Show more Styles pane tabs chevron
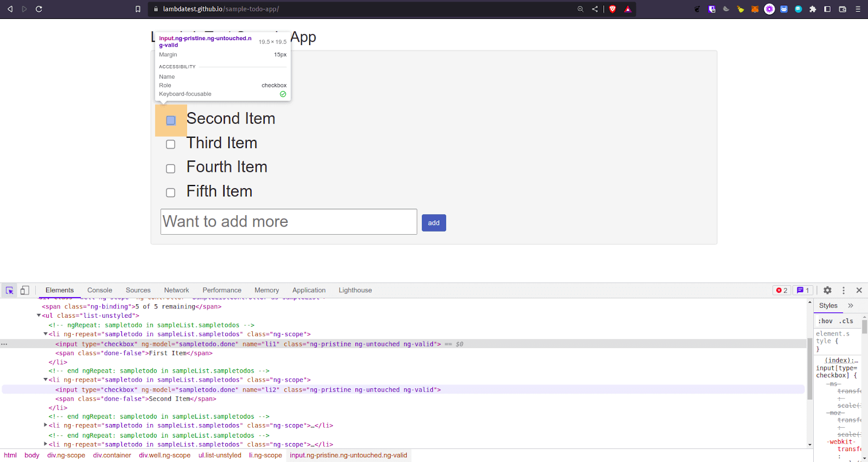868x462 pixels. point(851,306)
